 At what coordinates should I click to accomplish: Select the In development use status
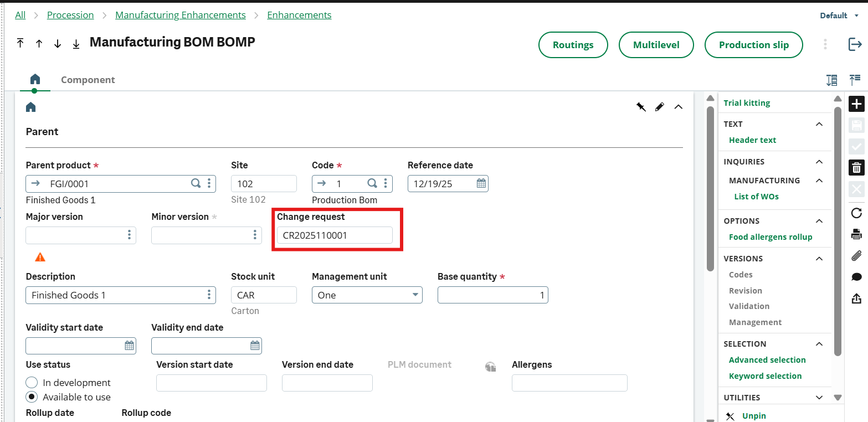[x=32, y=382]
